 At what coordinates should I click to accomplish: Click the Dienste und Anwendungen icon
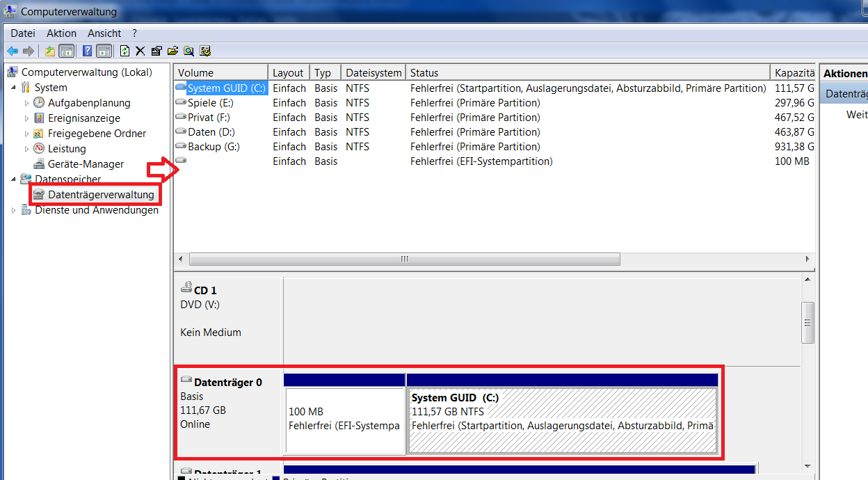click(26, 210)
